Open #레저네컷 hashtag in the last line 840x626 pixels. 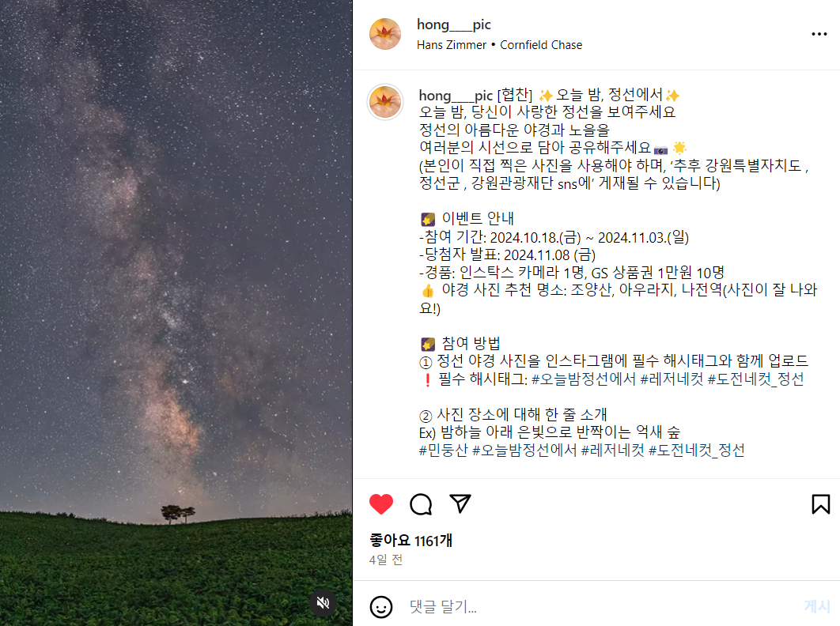pyautogui.click(x=612, y=450)
